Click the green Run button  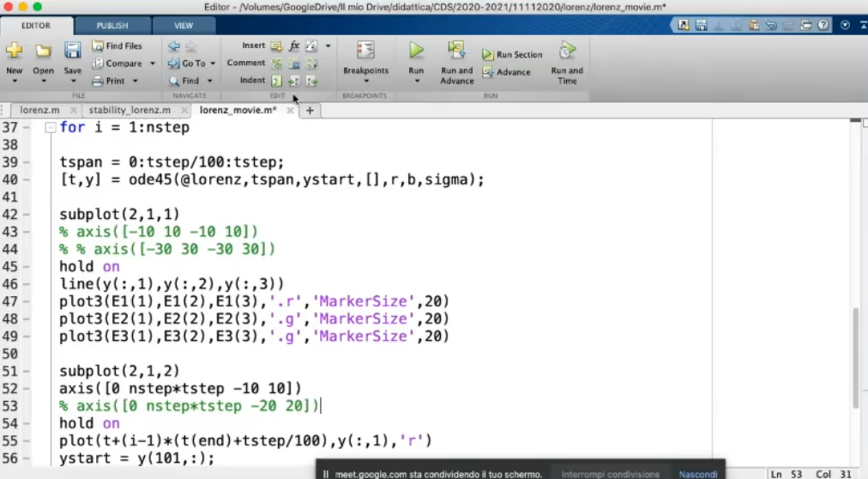click(416, 52)
